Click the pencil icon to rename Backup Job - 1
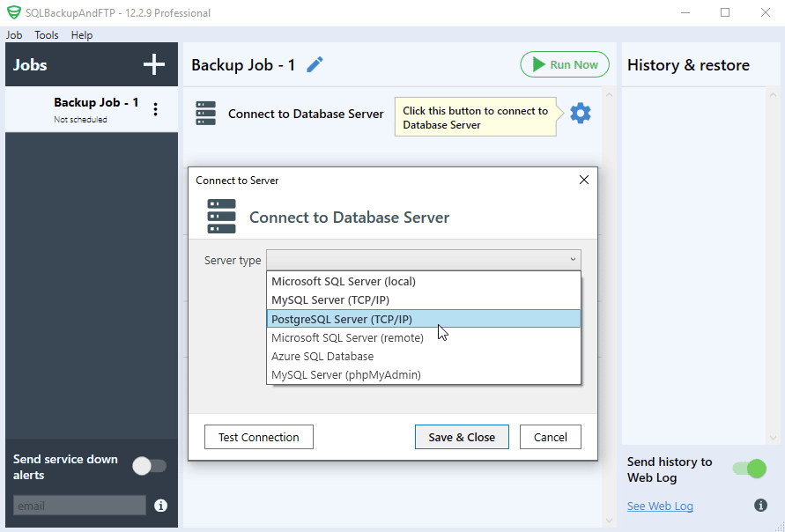The width and height of the screenshot is (785, 532). tap(315, 64)
